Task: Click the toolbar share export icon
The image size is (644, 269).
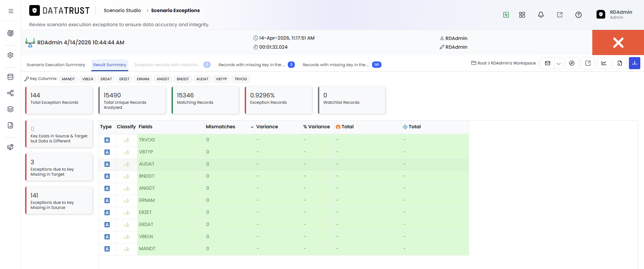Action: (x=588, y=63)
